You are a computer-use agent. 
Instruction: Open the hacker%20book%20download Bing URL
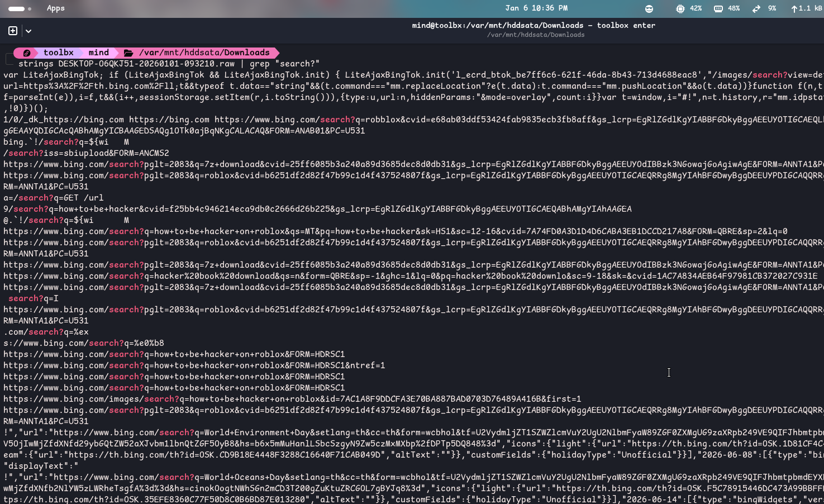[410, 276]
